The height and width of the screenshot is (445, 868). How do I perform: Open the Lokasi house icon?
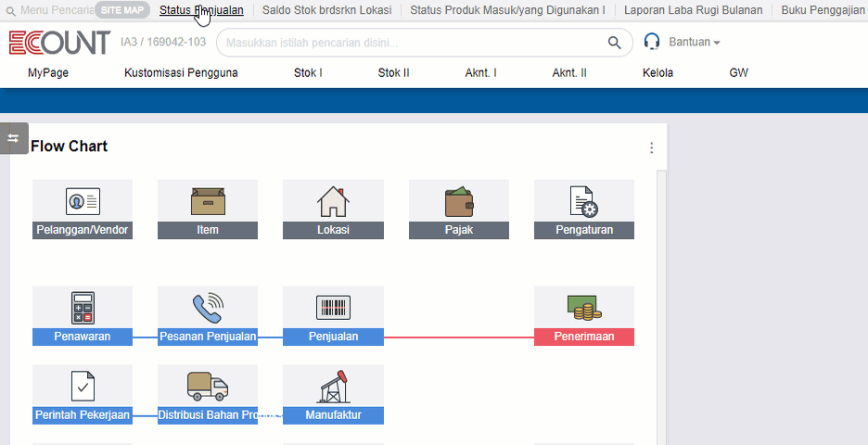tap(333, 201)
